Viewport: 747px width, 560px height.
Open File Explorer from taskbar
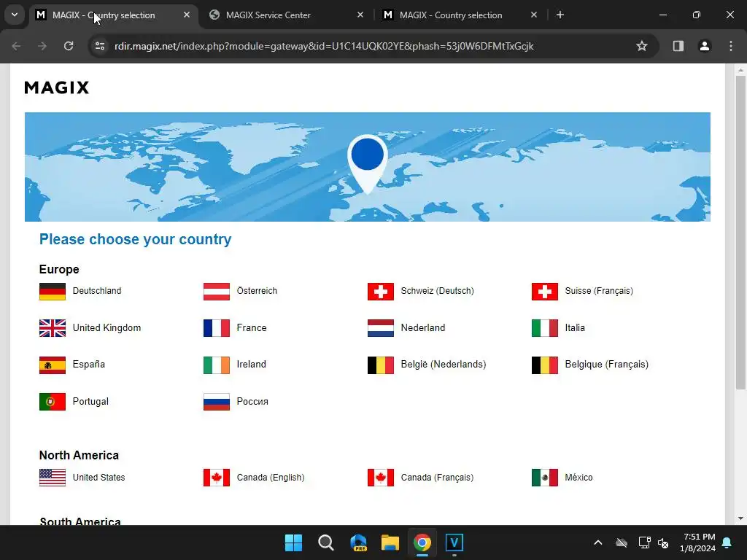390,542
